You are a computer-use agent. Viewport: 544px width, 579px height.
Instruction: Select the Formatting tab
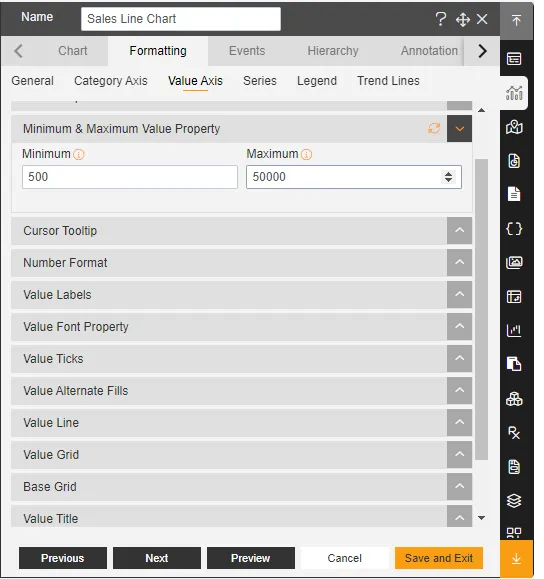(158, 51)
